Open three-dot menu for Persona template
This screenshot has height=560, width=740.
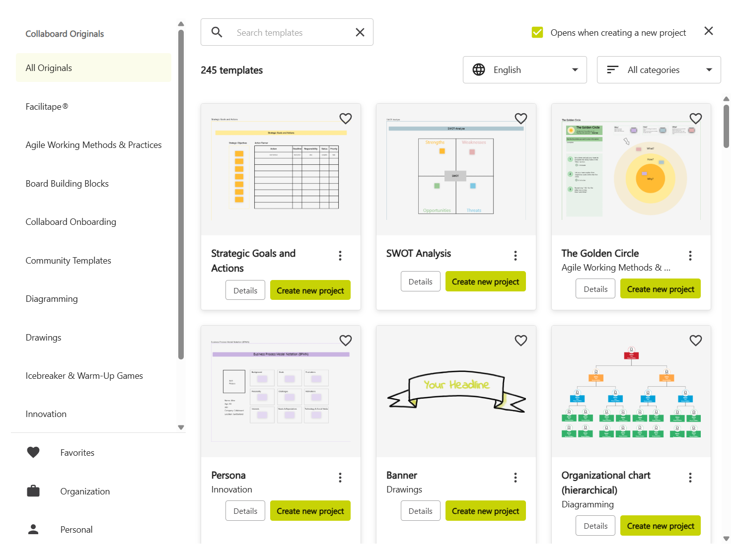[340, 478]
